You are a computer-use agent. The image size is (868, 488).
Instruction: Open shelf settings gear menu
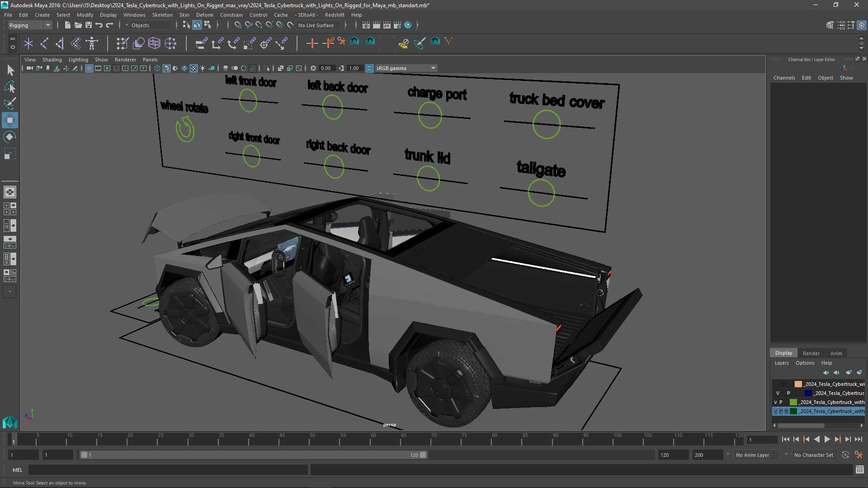tap(12, 47)
